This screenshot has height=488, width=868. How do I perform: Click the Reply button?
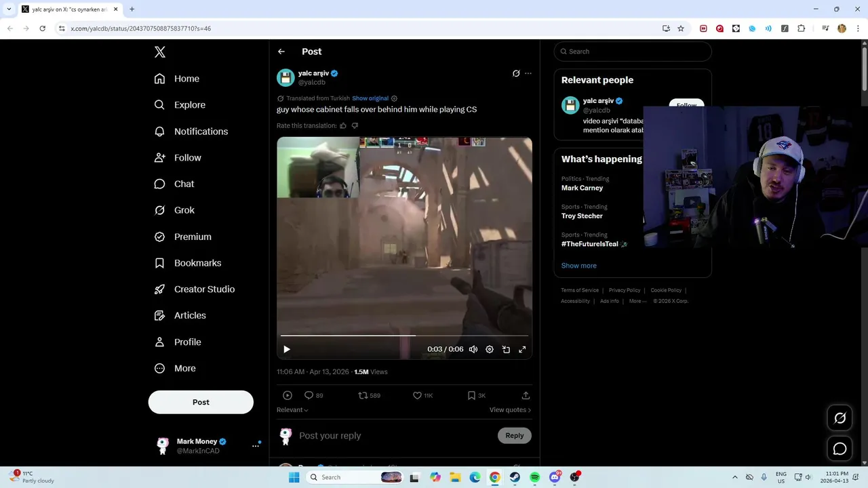click(x=515, y=436)
